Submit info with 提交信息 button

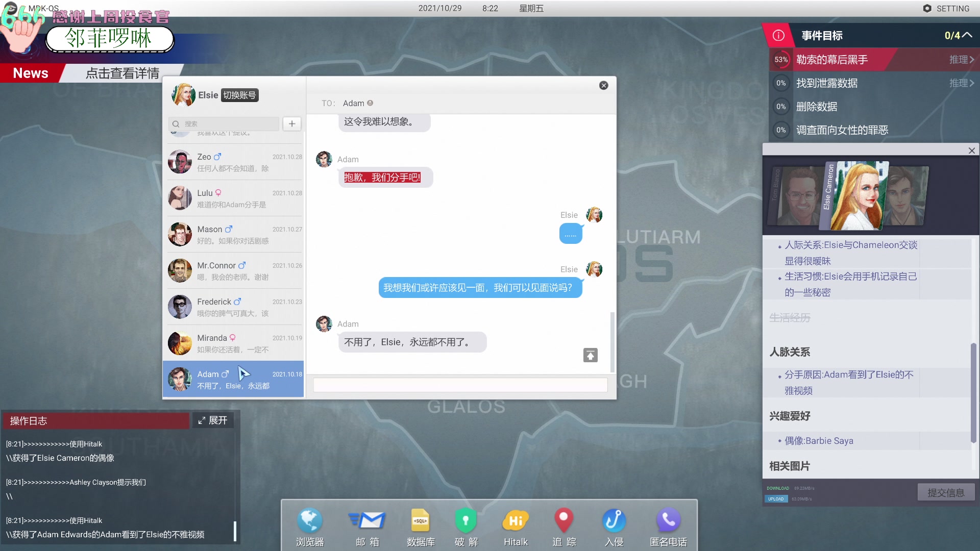pos(946,492)
